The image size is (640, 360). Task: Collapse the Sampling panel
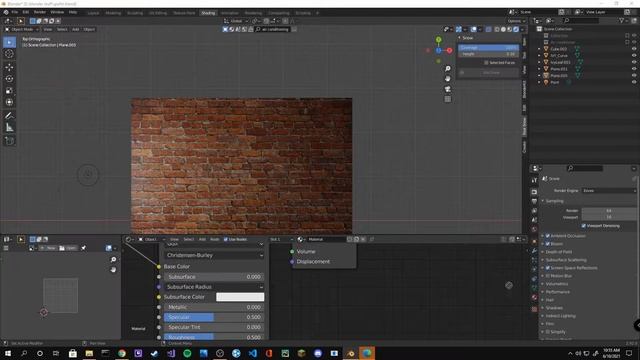[x=554, y=201]
